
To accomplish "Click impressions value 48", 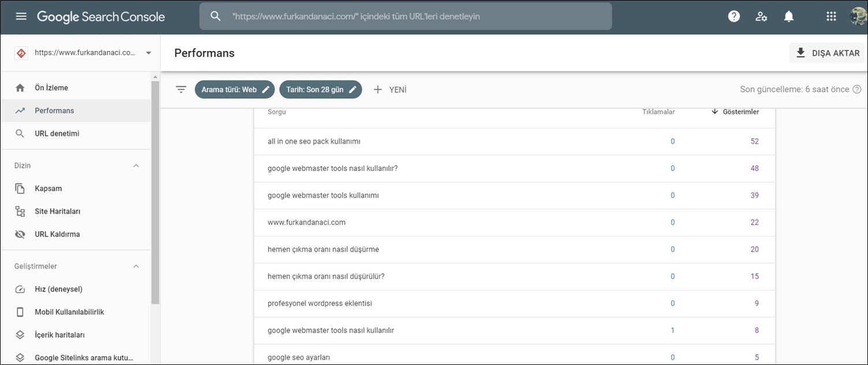I will click(x=755, y=168).
